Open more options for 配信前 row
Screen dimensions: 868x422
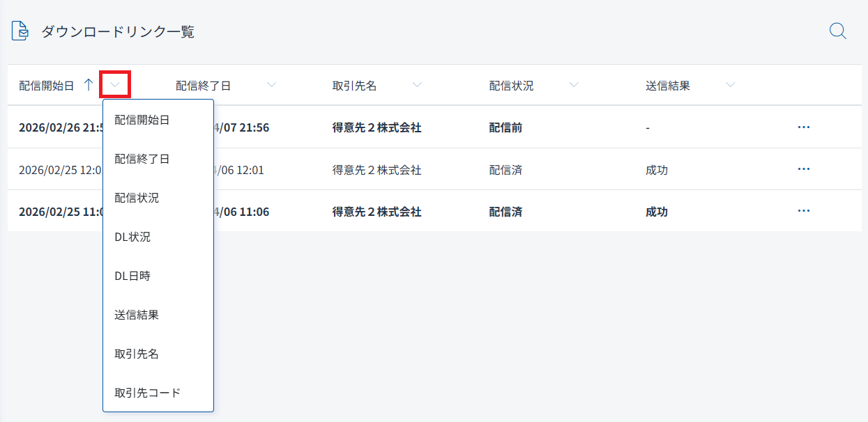point(803,127)
